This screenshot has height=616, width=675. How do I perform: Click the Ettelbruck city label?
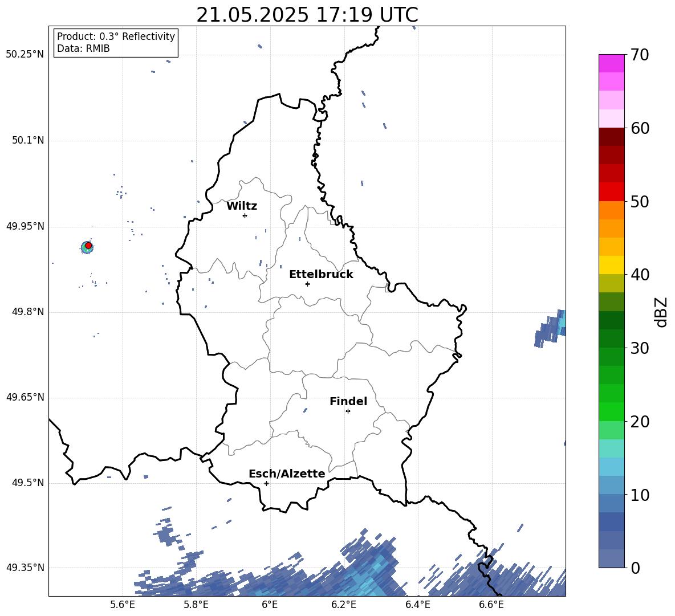321,275
